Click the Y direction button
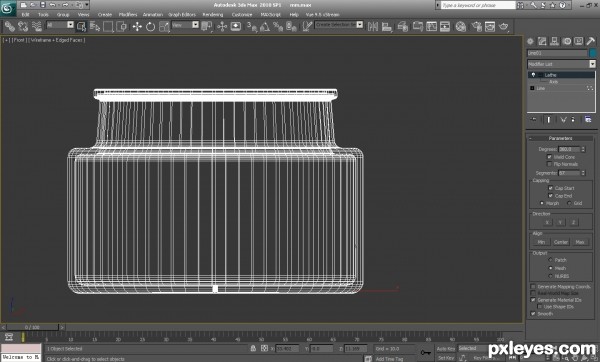This screenshot has height=362, width=600. [x=560, y=222]
